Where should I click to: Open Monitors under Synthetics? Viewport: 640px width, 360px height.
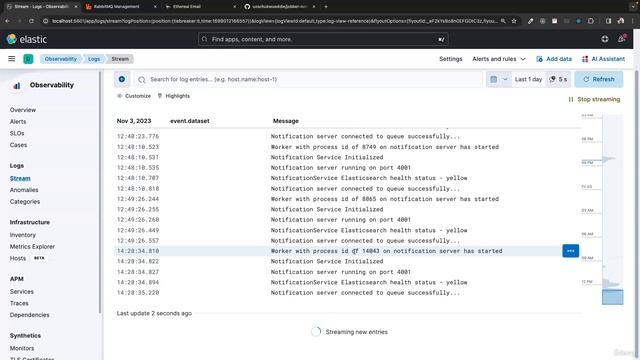pos(22,348)
